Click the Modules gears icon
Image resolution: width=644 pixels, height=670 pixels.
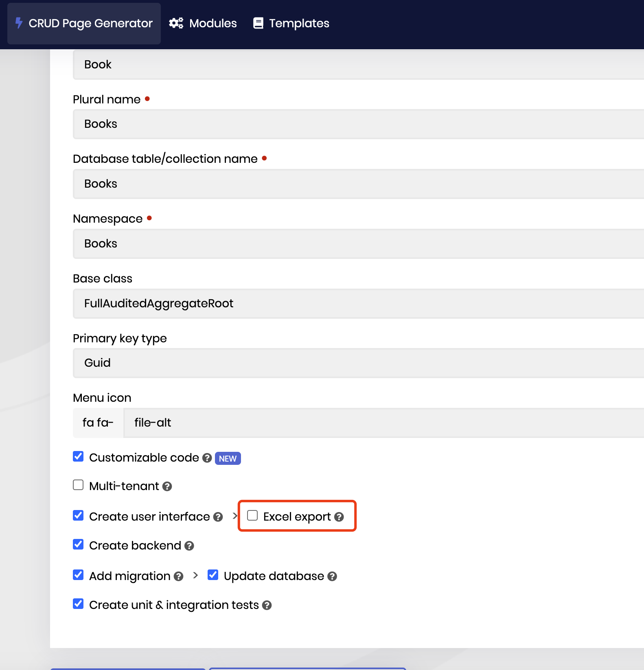(176, 23)
